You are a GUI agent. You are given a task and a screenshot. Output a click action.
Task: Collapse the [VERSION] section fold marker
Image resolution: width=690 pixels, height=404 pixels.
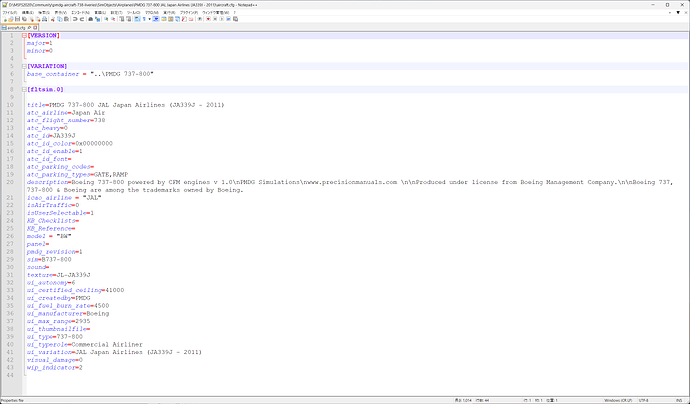point(24,36)
